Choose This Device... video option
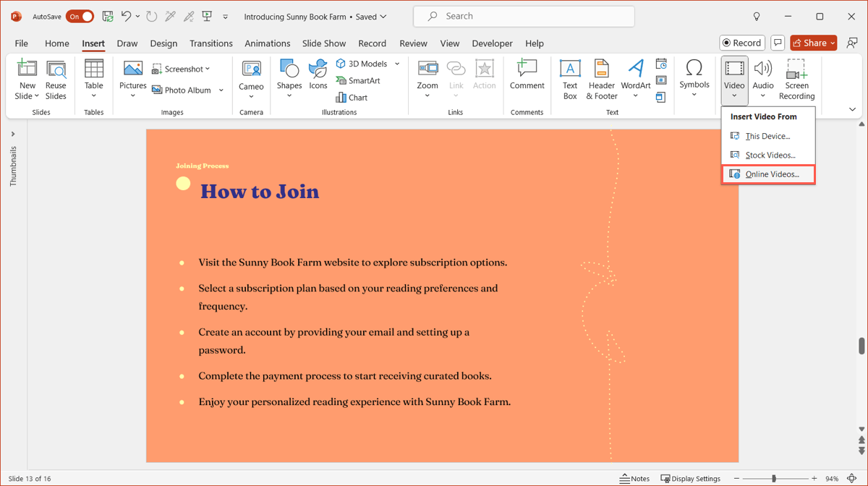 [x=768, y=136]
